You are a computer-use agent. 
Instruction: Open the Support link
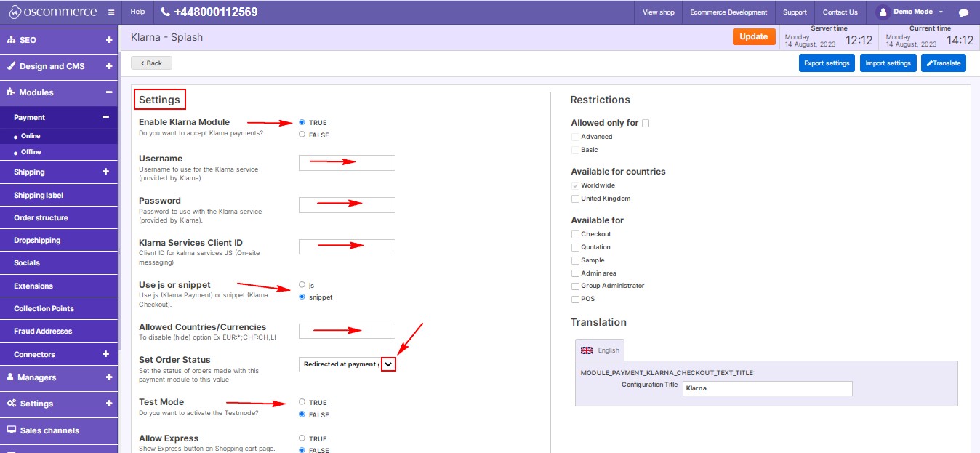pos(795,12)
